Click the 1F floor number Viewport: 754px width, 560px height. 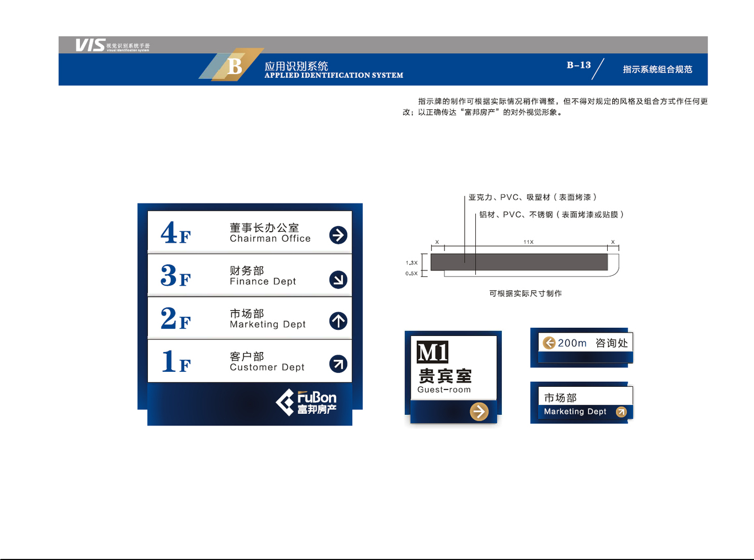(x=176, y=361)
